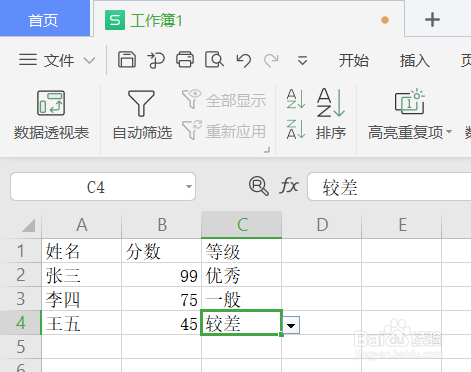Open a new tab with plus button

pyautogui.click(x=432, y=20)
